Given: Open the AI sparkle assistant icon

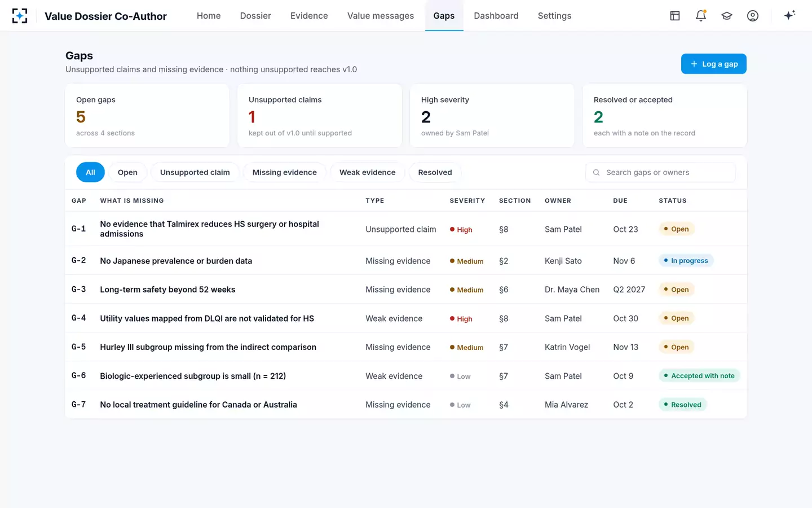Looking at the screenshot, I should click(x=789, y=15).
